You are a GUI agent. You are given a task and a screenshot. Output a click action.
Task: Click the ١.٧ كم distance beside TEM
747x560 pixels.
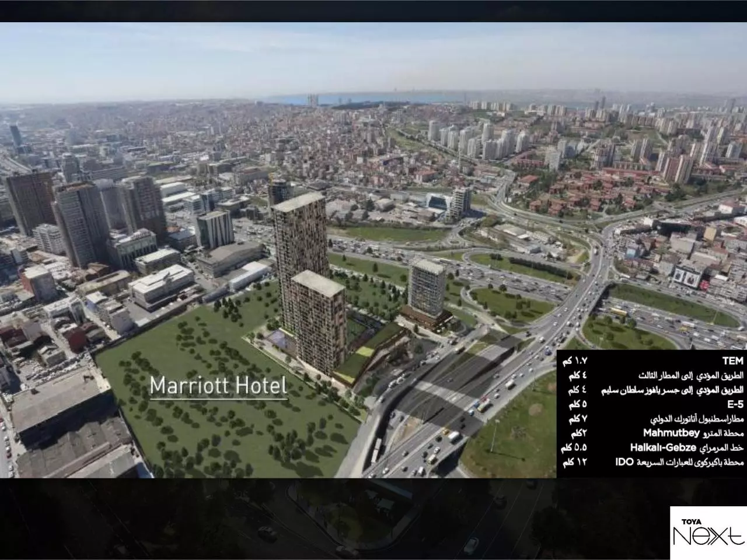574,362
